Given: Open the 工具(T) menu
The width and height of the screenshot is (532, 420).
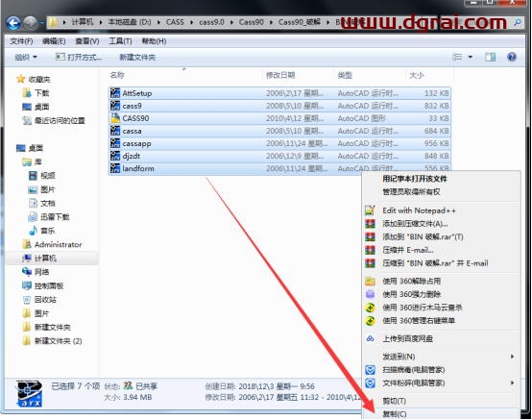Looking at the screenshot, I should pos(120,41).
